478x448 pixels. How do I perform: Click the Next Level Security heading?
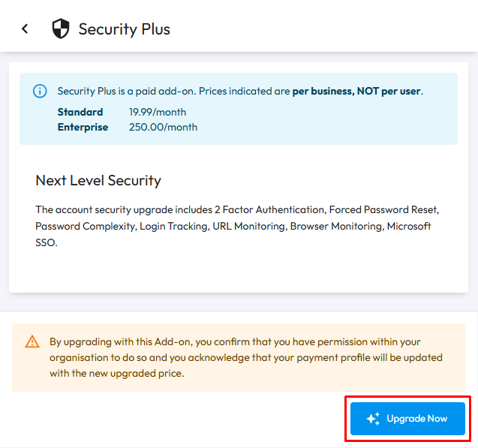tap(98, 180)
